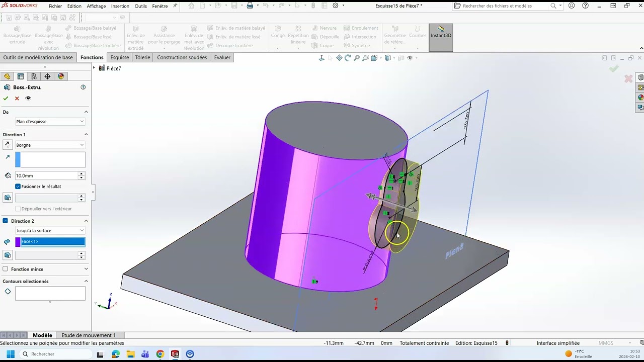
Task: Open the Windows Start menu
Action: [x=10, y=354]
